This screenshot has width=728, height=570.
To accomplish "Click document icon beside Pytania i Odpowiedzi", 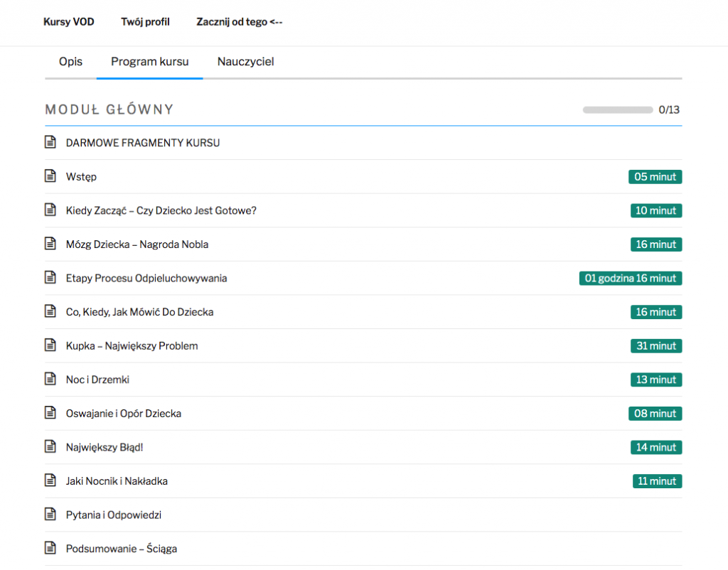I will pyautogui.click(x=50, y=515).
